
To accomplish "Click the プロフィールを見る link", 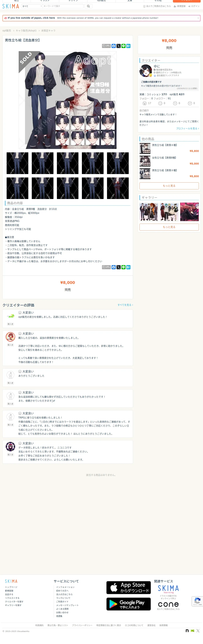I will coord(188,129).
